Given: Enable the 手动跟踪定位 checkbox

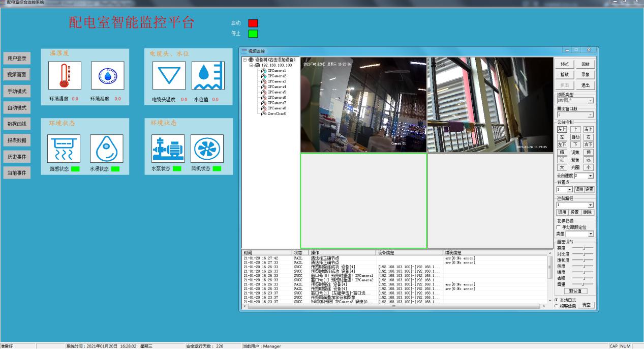Looking at the screenshot, I should tap(559, 227).
